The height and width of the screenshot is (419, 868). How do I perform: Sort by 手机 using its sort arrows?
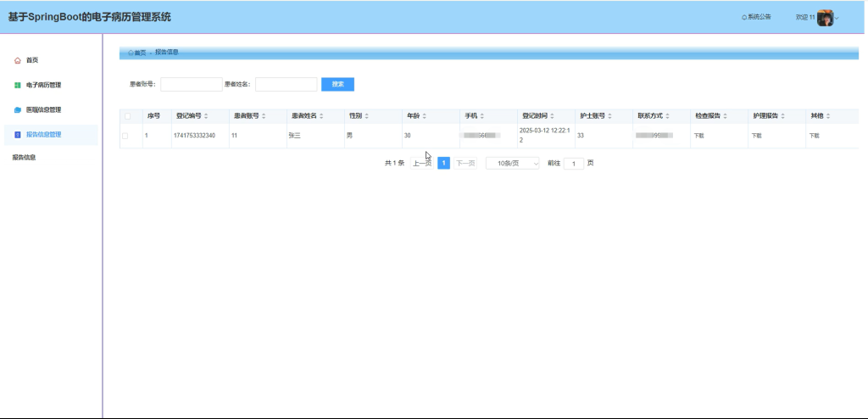[481, 116]
